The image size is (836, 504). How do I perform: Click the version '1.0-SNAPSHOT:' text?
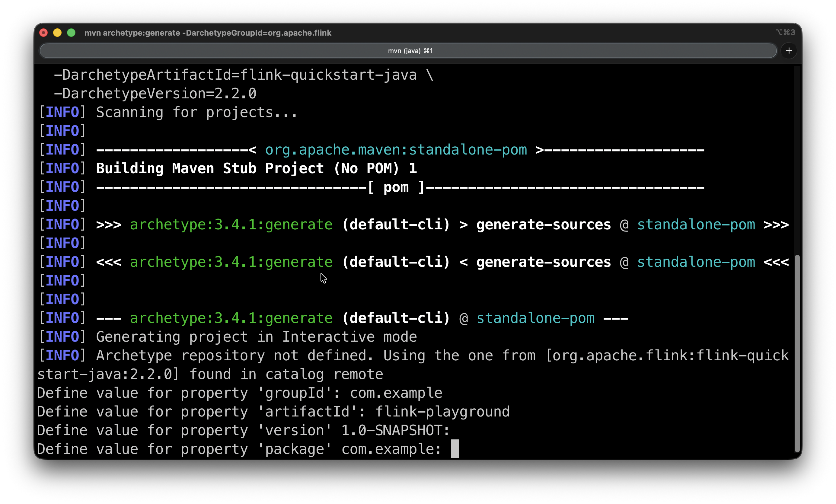tap(396, 430)
